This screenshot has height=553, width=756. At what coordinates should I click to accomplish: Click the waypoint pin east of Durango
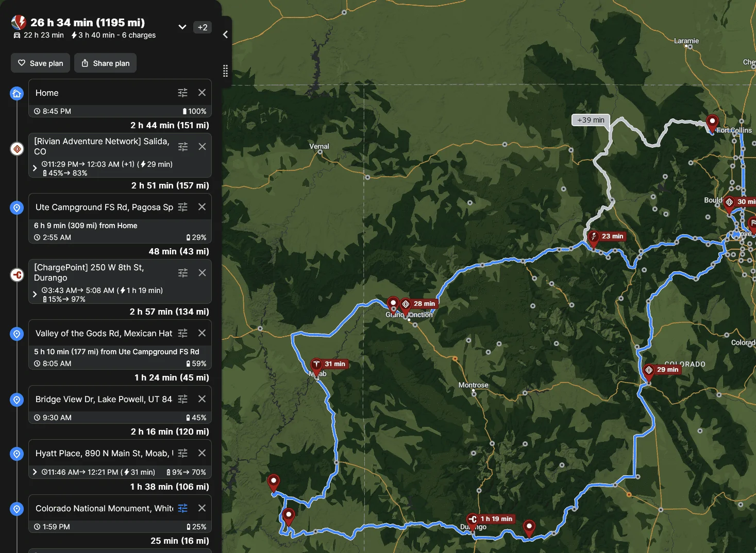coord(529,528)
